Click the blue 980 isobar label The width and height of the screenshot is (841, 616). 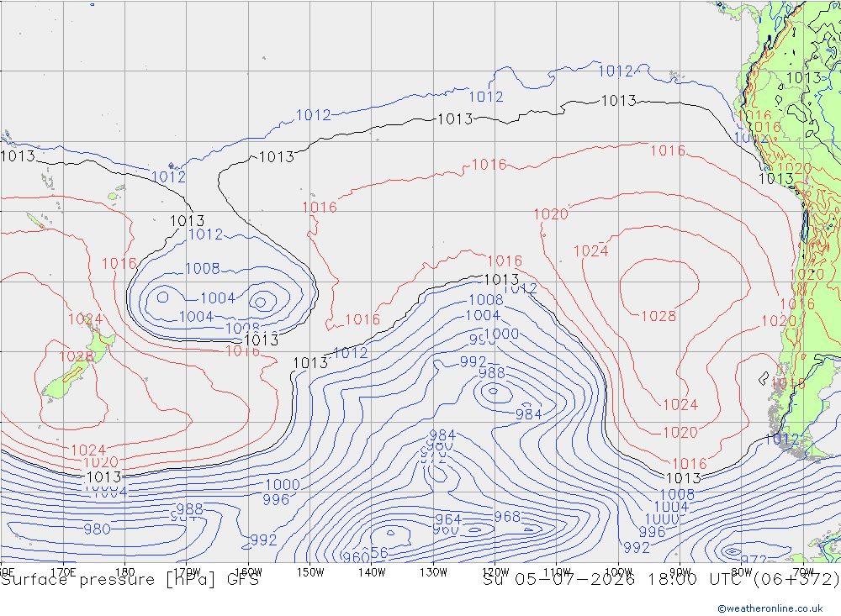click(x=97, y=529)
